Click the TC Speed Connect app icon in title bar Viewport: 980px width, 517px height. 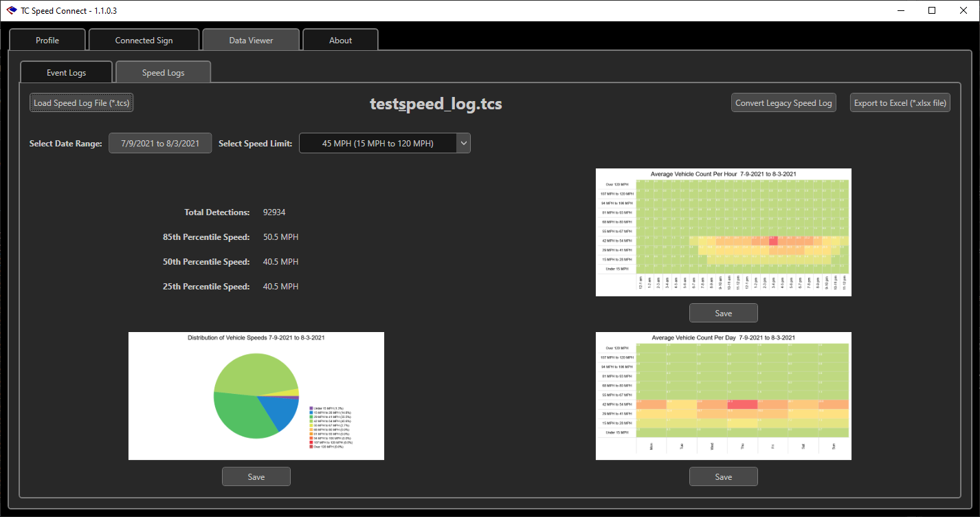pos(12,10)
